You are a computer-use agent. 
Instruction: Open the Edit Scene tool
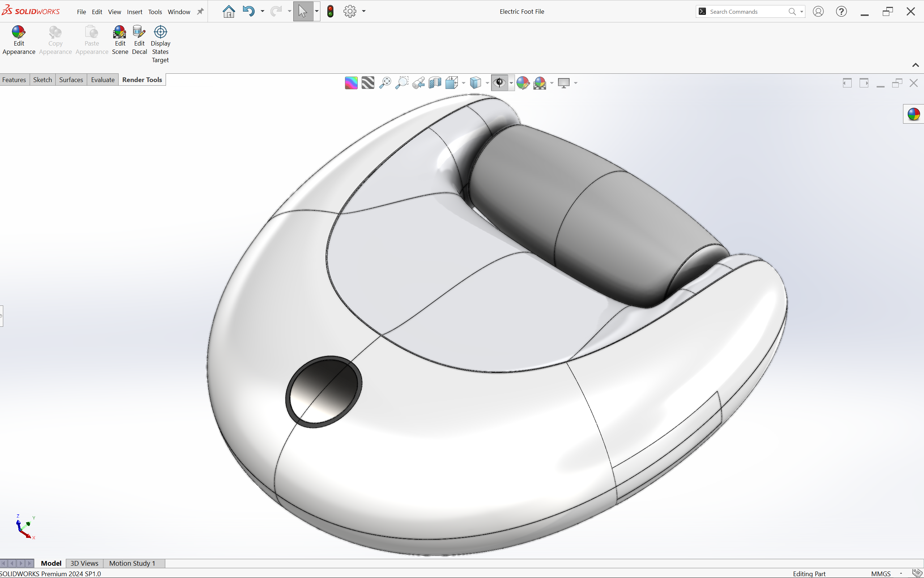[x=120, y=40]
